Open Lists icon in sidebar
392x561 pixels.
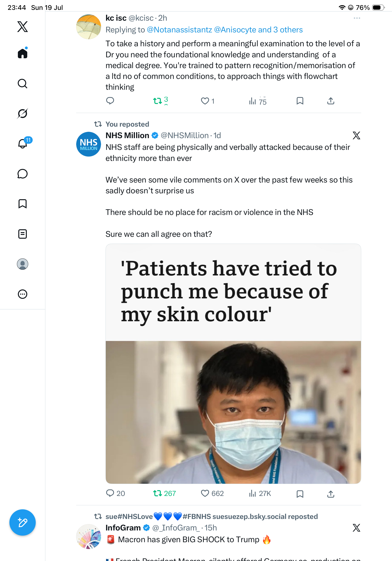(23, 234)
